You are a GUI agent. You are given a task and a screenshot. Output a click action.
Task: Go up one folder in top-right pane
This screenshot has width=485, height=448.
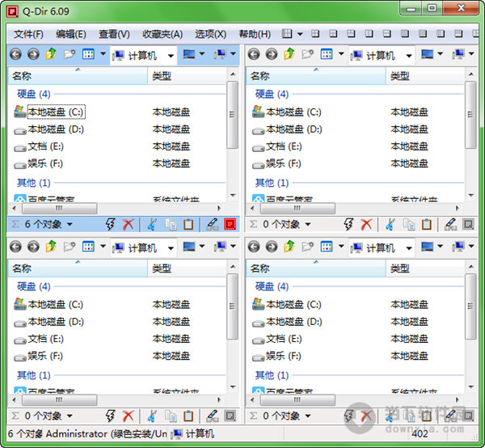[x=289, y=54]
